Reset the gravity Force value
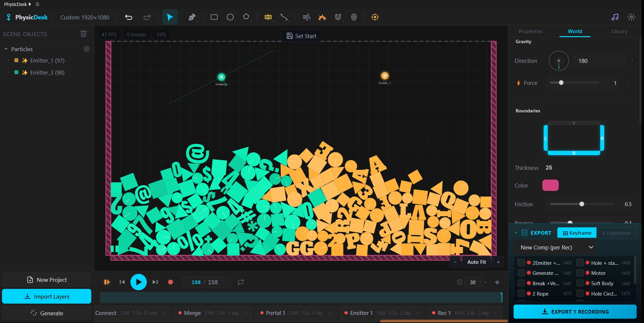 [x=627, y=83]
